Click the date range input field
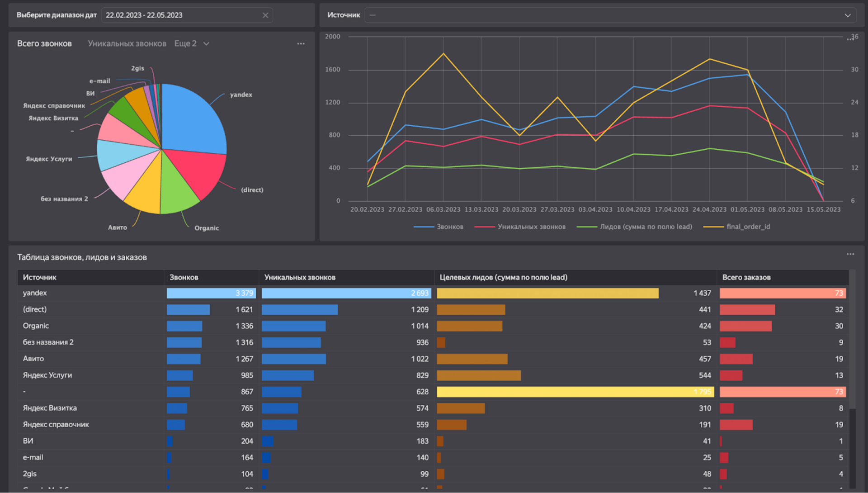This screenshot has height=493, width=868. 187,15
